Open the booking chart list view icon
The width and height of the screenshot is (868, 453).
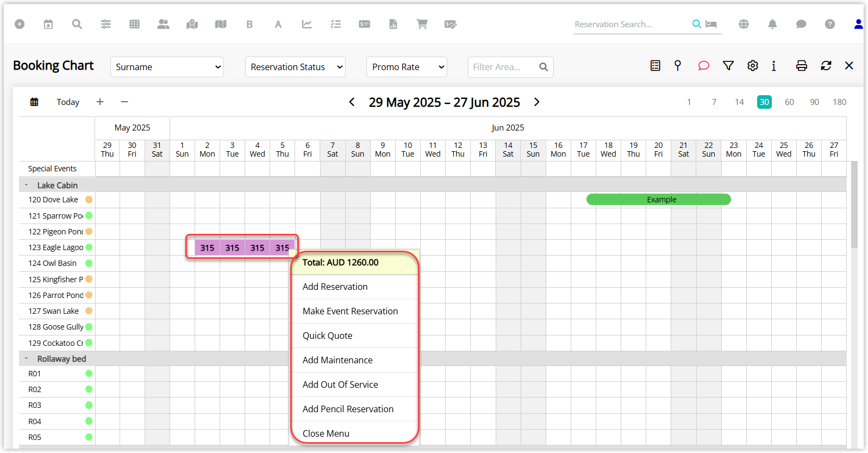655,66
